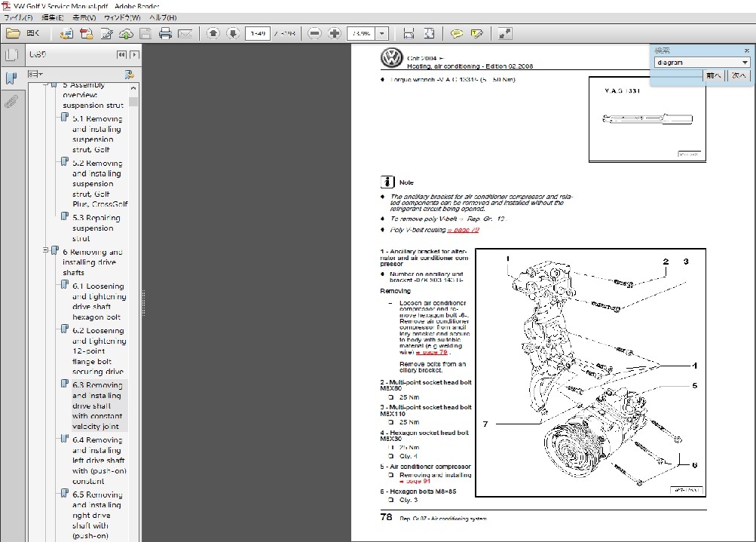Open the page thumbnails panel
The width and height of the screenshot is (756, 542).
tap(11, 55)
